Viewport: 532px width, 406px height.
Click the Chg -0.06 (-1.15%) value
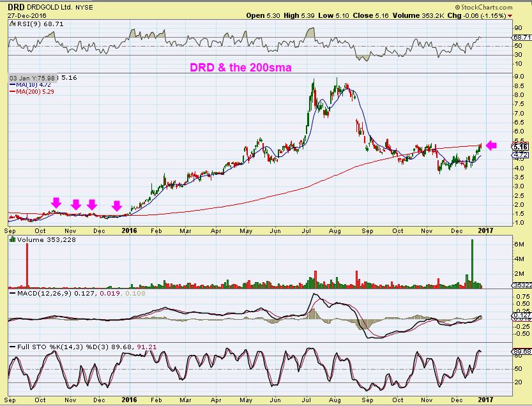point(476,15)
